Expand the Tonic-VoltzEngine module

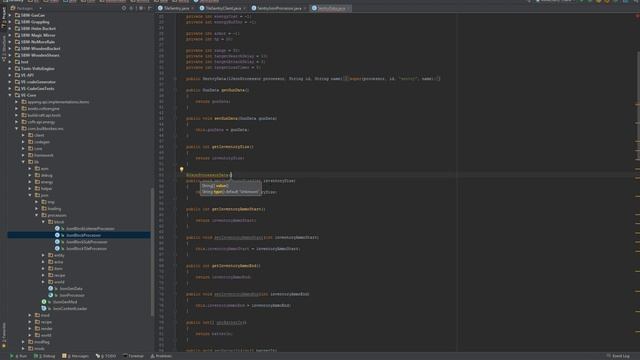pos(10,69)
